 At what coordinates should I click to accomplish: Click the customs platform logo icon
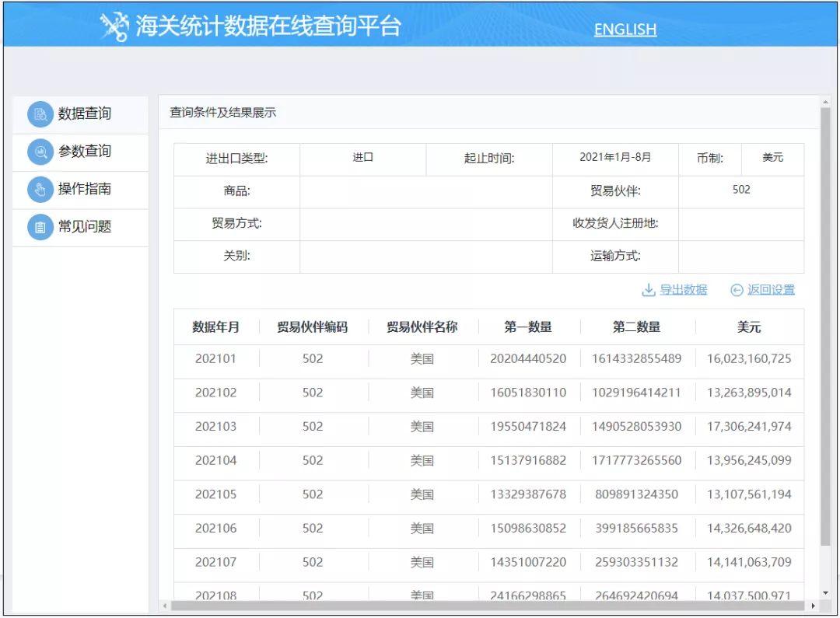[x=114, y=27]
